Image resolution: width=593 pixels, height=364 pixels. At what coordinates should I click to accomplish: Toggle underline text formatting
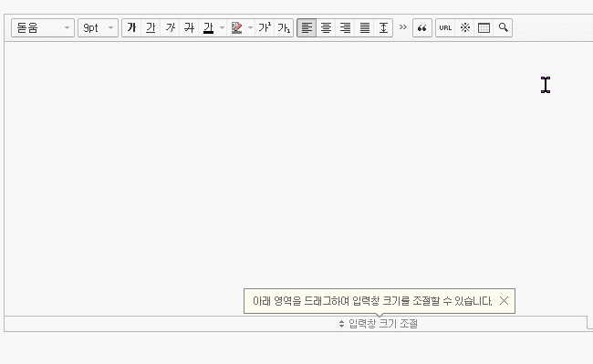pyautogui.click(x=151, y=28)
